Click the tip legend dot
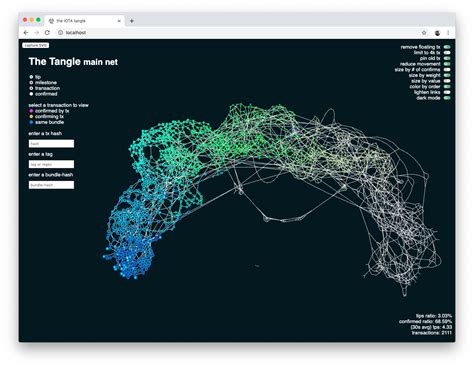474x367 pixels. coord(31,77)
